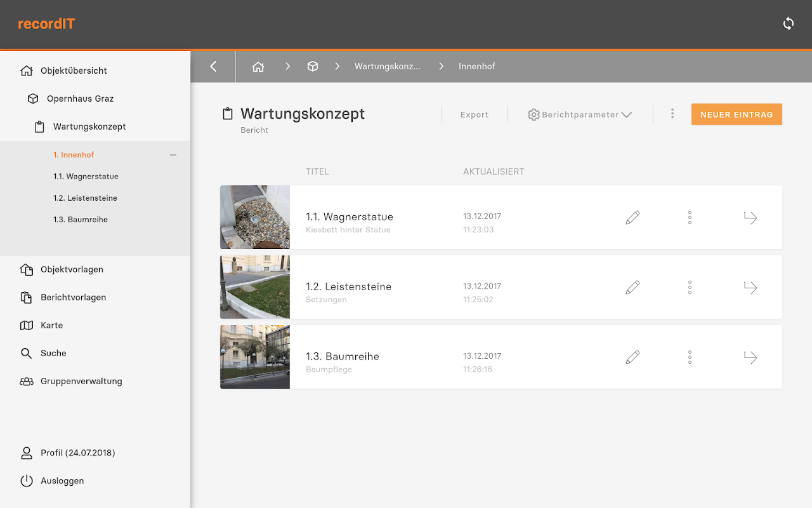812x508 pixels.
Task: Click the Export button
Action: [x=475, y=115]
